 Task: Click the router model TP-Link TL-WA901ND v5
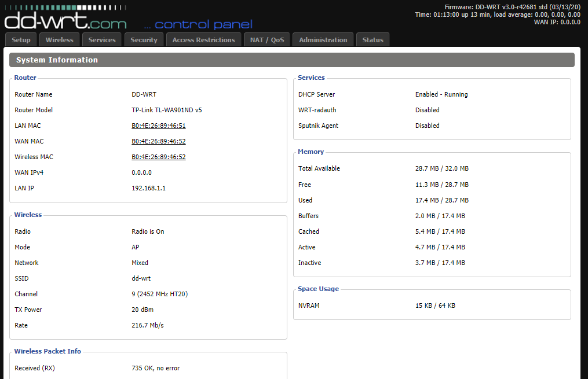(166, 110)
